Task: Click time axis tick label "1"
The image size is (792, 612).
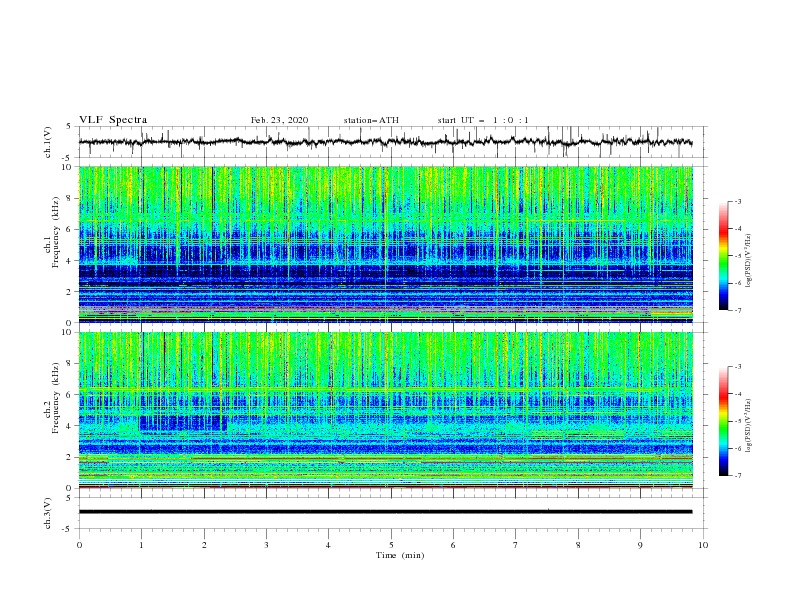Action: [x=141, y=545]
